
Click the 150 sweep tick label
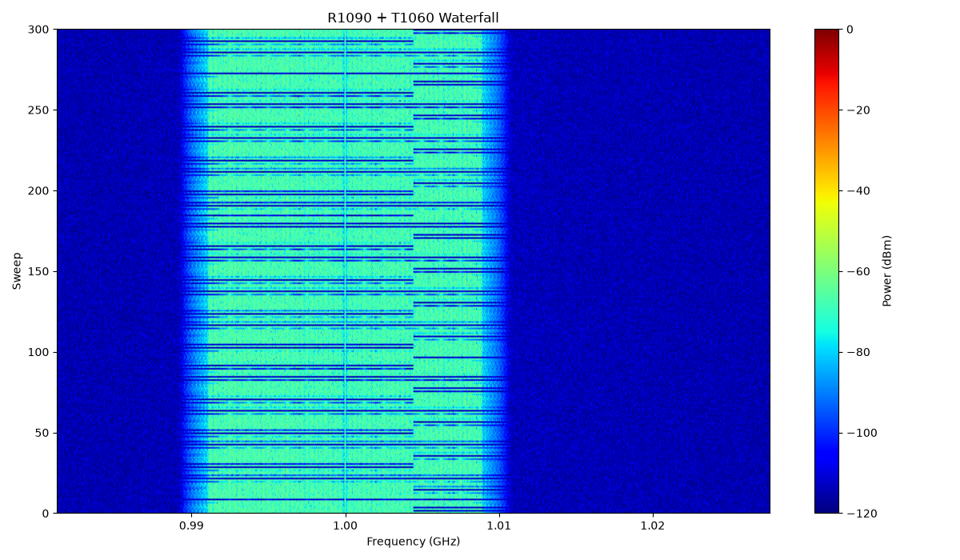pyautogui.click(x=39, y=272)
